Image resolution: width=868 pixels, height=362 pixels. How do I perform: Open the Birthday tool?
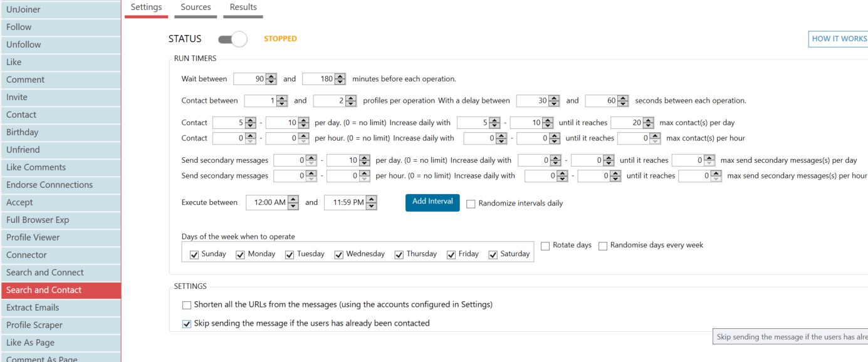click(60, 132)
